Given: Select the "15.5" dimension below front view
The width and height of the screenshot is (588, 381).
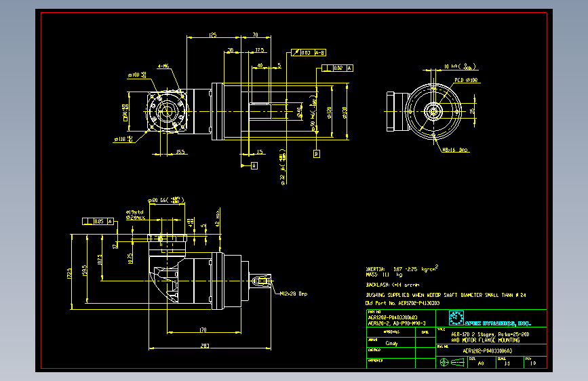Looking at the screenshot, I should (180, 152).
